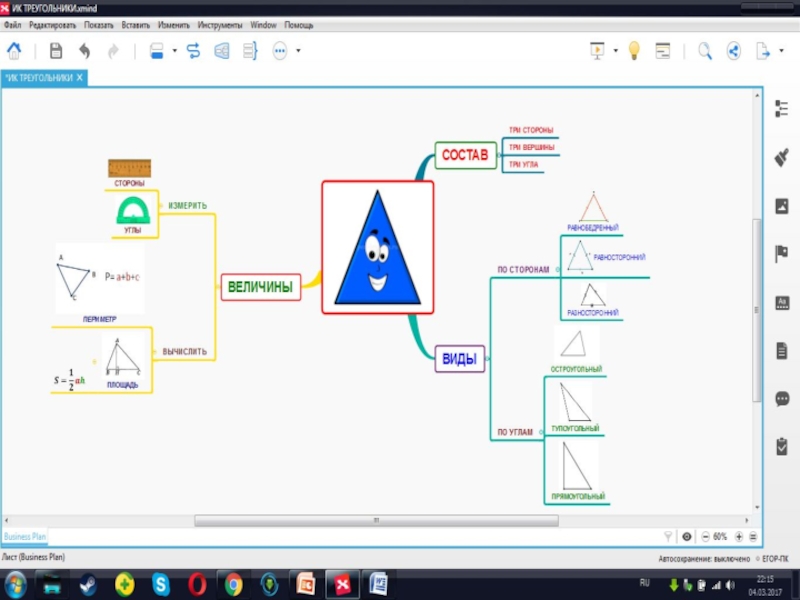
Task: Click the zoom out minus button
Action: 704,537
